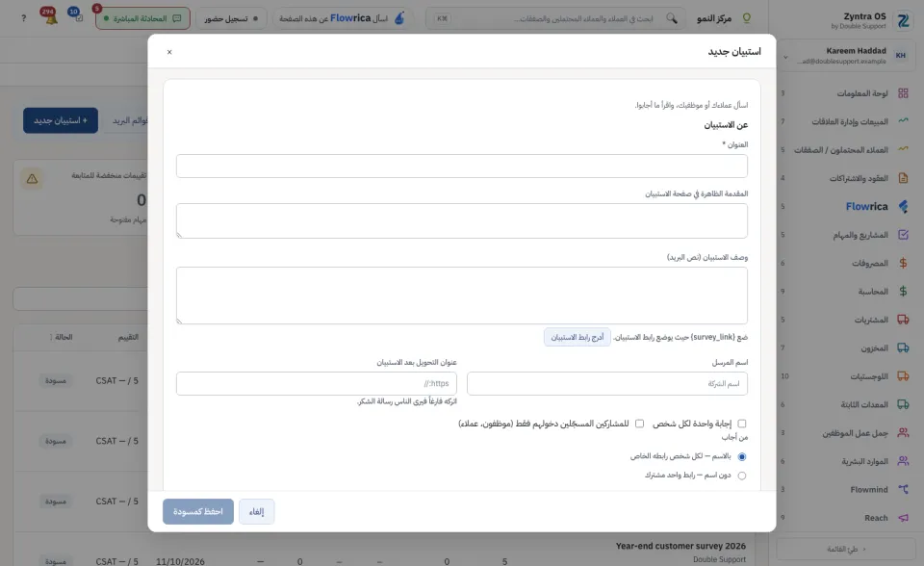Click the جمل عمل الموظفين people icon
The width and height of the screenshot is (924, 566).
tap(903, 433)
